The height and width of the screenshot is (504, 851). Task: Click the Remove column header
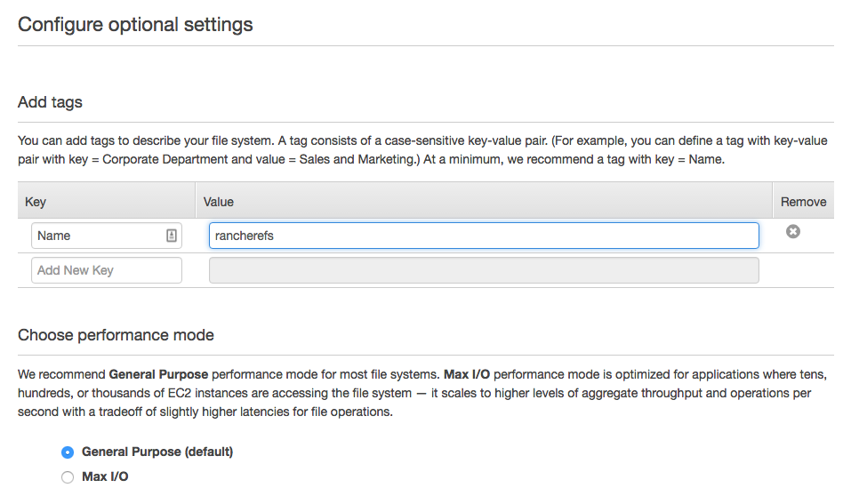[803, 202]
